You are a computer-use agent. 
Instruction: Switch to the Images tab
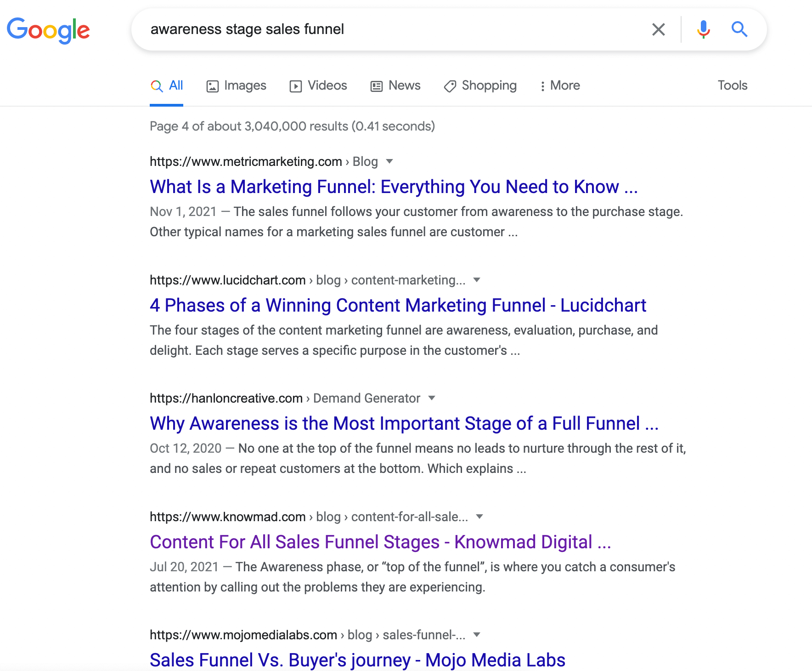[x=236, y=85]
